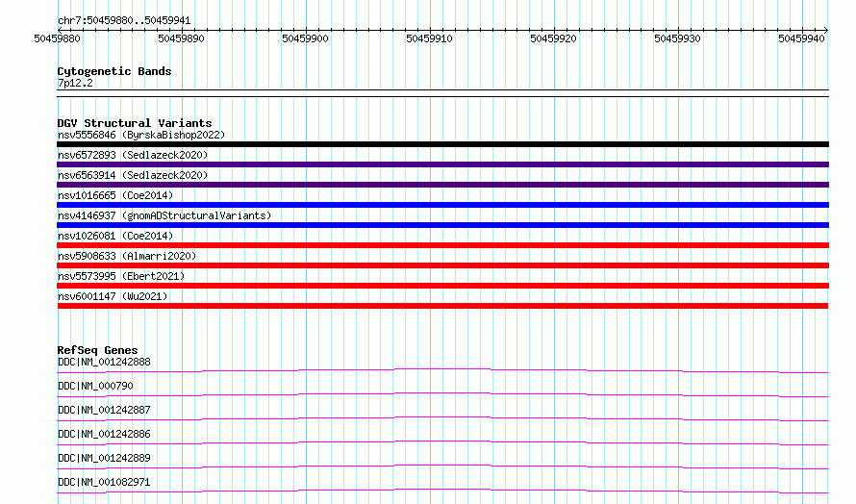
Task: Open variant nsv1026081 (Coe2014) label
Action: coord(115,236)
